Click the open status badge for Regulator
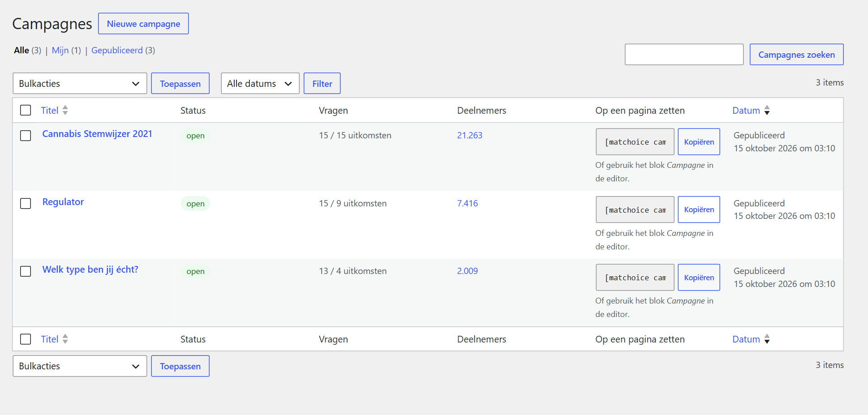This screenshot has height=415, width=868. point(195,204)
